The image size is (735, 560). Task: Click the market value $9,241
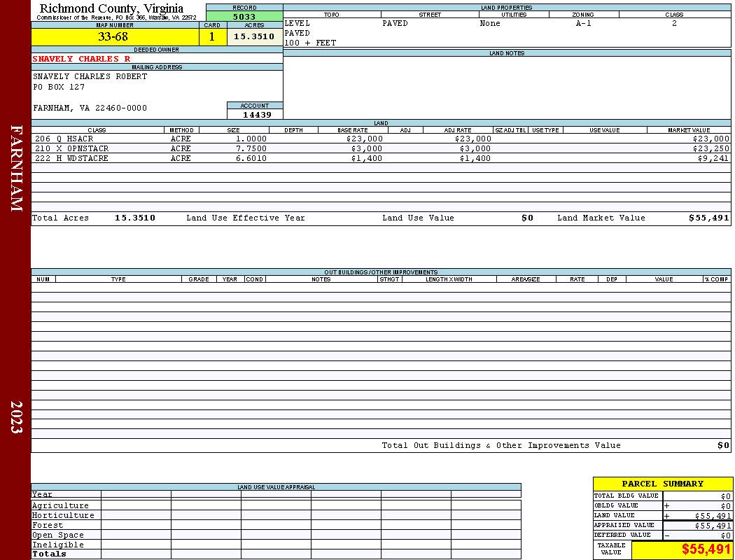[x=713, y=158]
